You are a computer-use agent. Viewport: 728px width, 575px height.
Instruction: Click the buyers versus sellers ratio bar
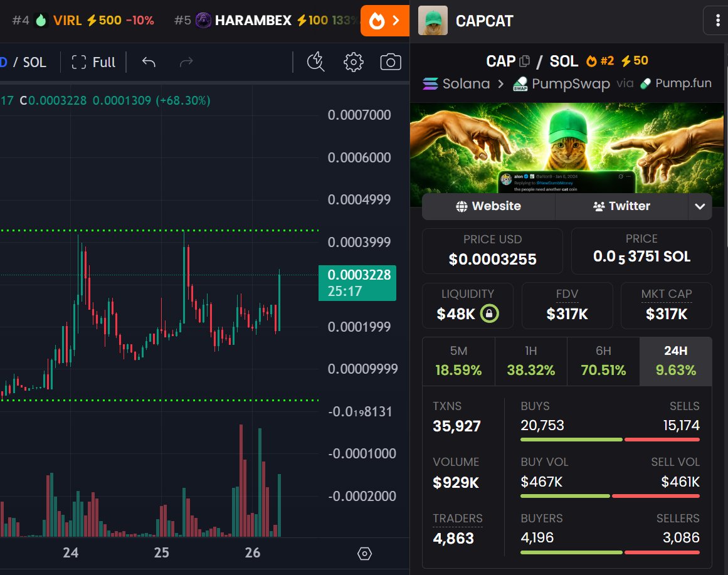(x=610, y=552)
